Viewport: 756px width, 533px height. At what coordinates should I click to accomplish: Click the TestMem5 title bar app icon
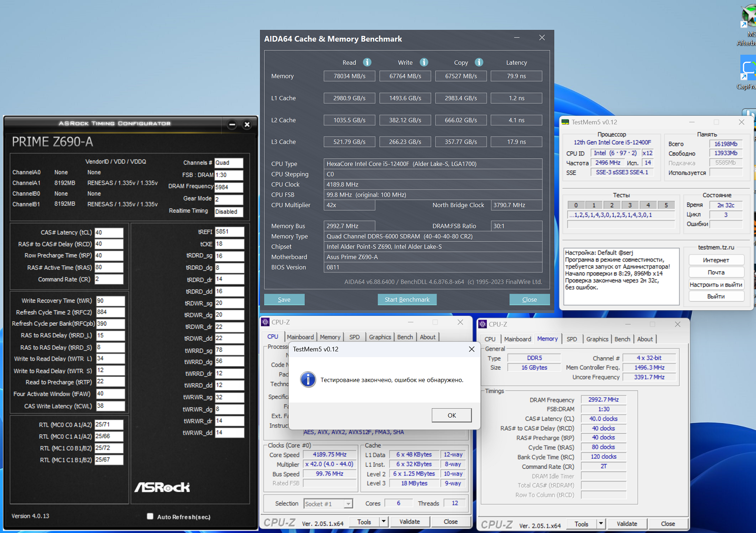click(565, 122)
